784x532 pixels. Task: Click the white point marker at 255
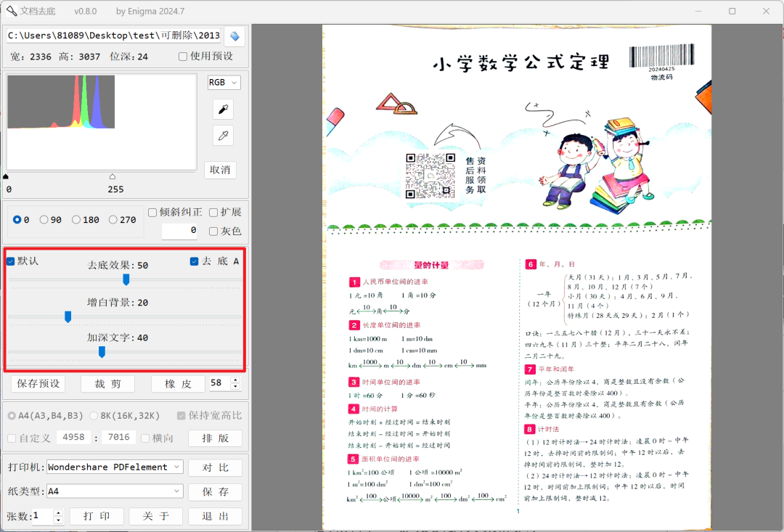coord(112,176)
